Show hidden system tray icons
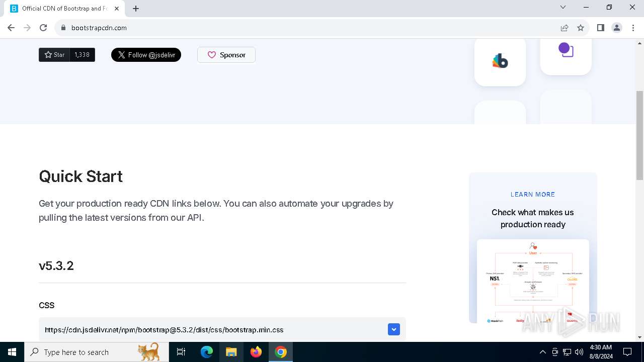This screenshot has height=362, width=644. 543,352
